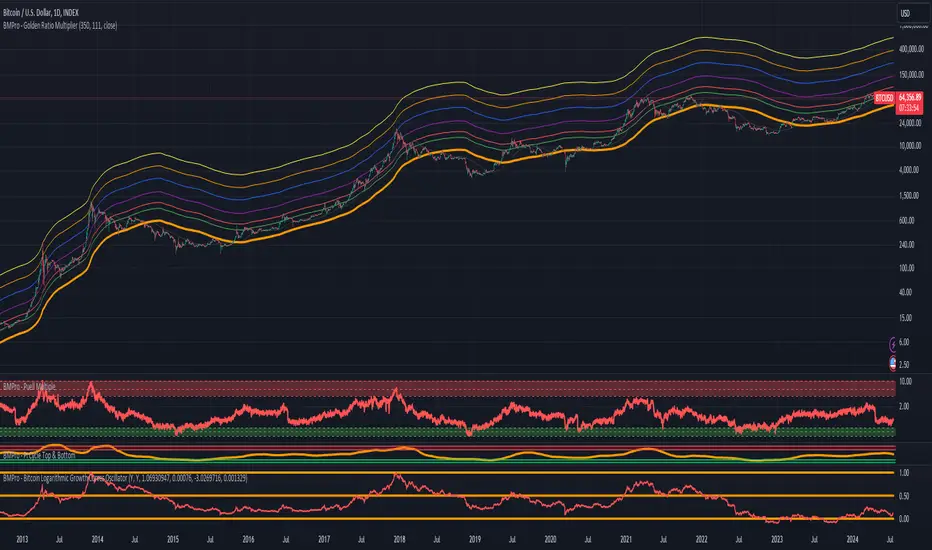Select the Bitcoin Logarithmic Growth Curves Oscillator label
Viewport: 932px width, 550px height.
click(125, 478)
